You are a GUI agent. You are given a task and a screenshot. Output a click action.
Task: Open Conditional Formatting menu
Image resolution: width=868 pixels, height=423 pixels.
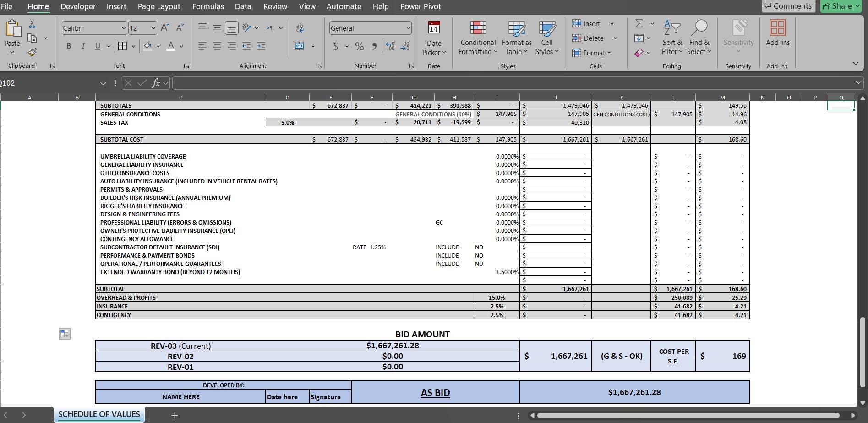coord(478,38)
